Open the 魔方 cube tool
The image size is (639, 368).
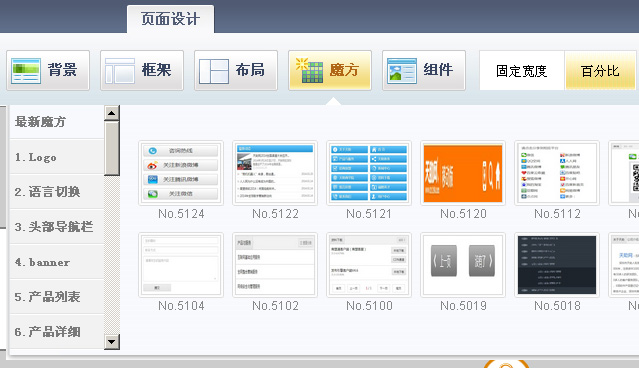pyautogui.click(x=330, y=70)
